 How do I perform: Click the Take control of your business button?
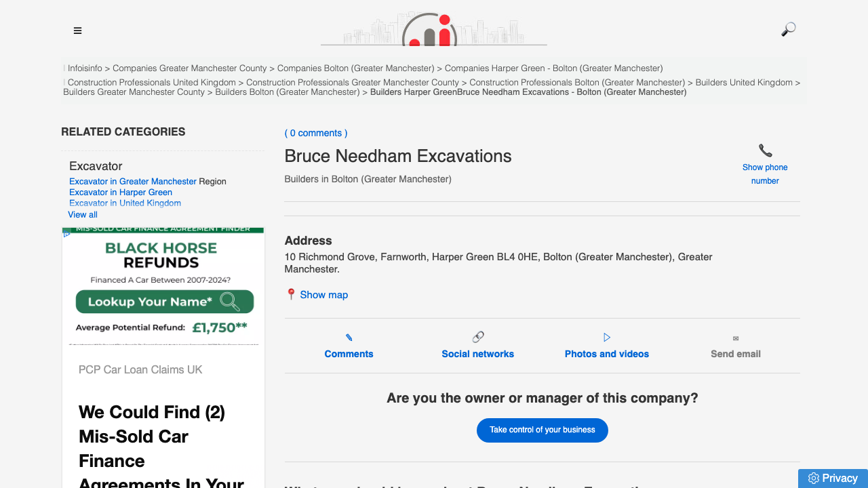click(x=542, y=430)
